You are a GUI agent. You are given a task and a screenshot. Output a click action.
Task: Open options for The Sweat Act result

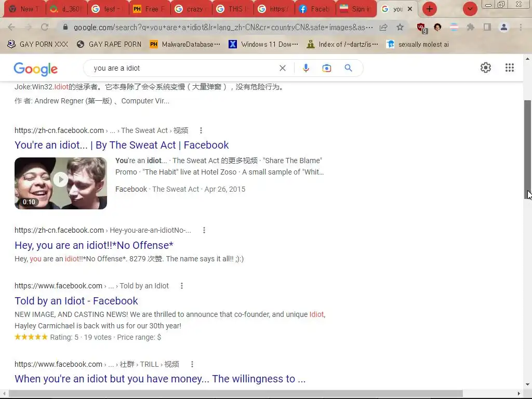pos(201,130)
